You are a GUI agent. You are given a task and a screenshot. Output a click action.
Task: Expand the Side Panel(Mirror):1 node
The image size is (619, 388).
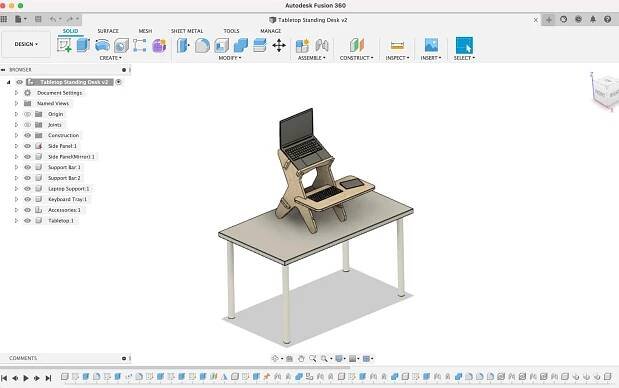click(16, 157)
